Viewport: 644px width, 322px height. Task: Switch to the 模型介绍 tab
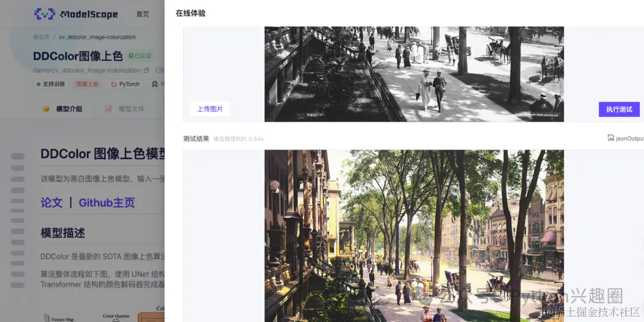[63, 109]
